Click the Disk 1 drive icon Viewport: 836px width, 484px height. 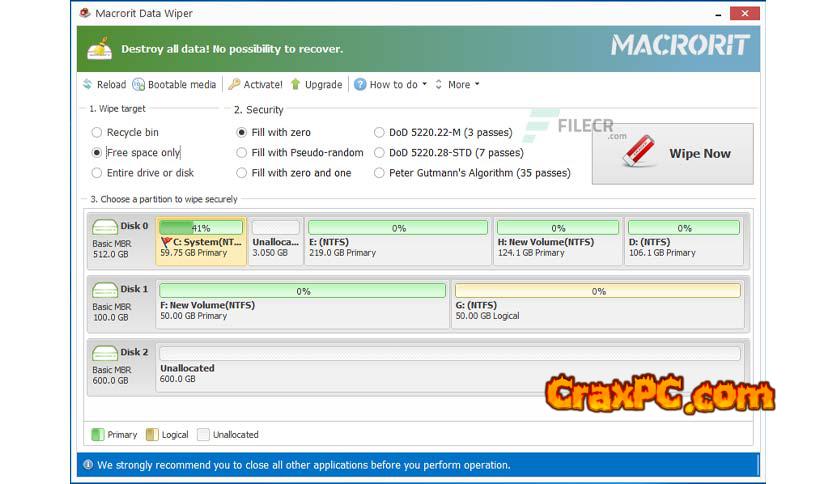click(x=104, y=290)
